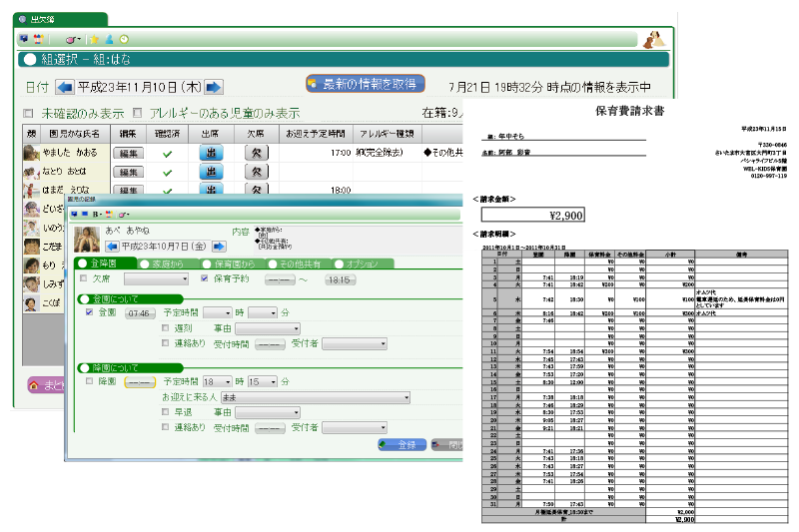
Task: Go to next day after 平成23年10月7日
Action: pos(219,247)
